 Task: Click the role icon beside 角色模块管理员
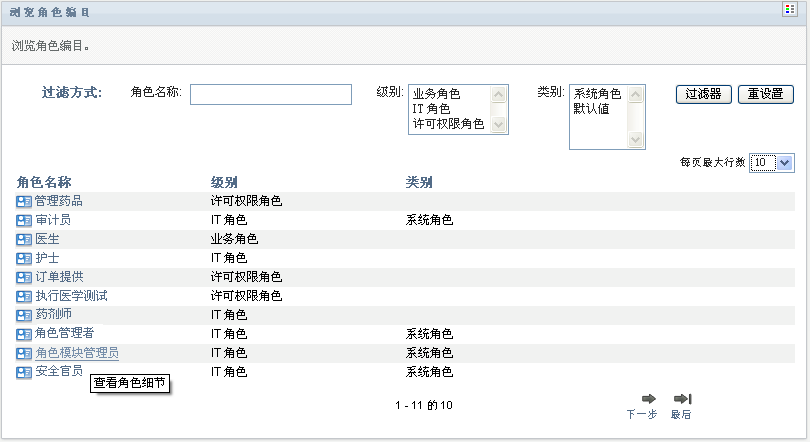pyautogui.click(x=24, y=353)
